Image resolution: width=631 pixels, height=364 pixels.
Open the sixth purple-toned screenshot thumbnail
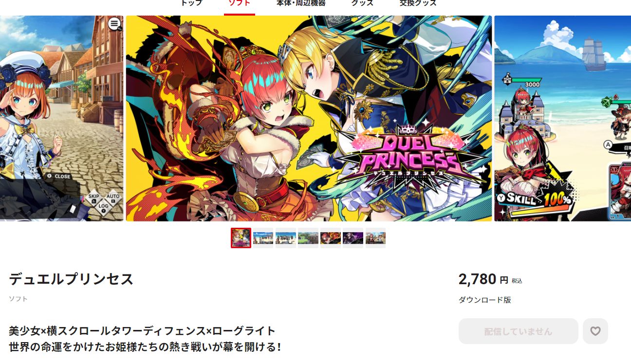(x=353, y=238)
